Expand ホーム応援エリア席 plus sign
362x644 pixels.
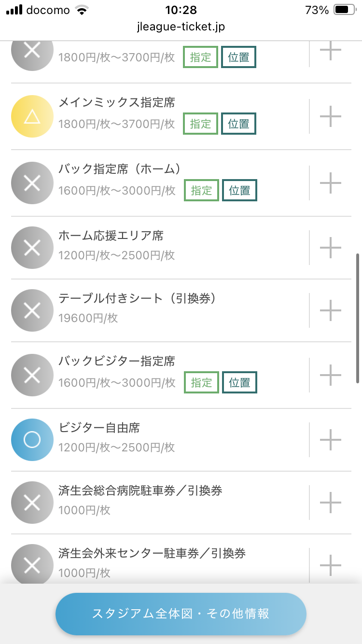(331, 248)
